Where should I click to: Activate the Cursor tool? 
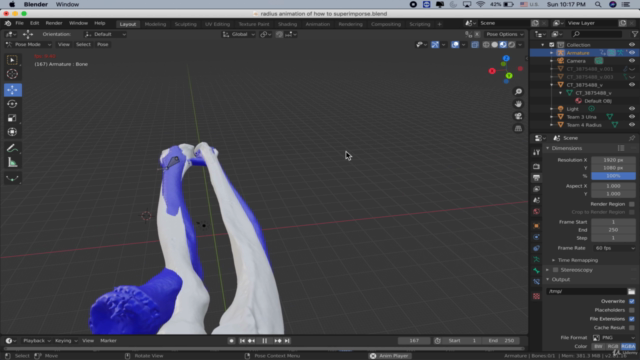[x=12, y=74]
